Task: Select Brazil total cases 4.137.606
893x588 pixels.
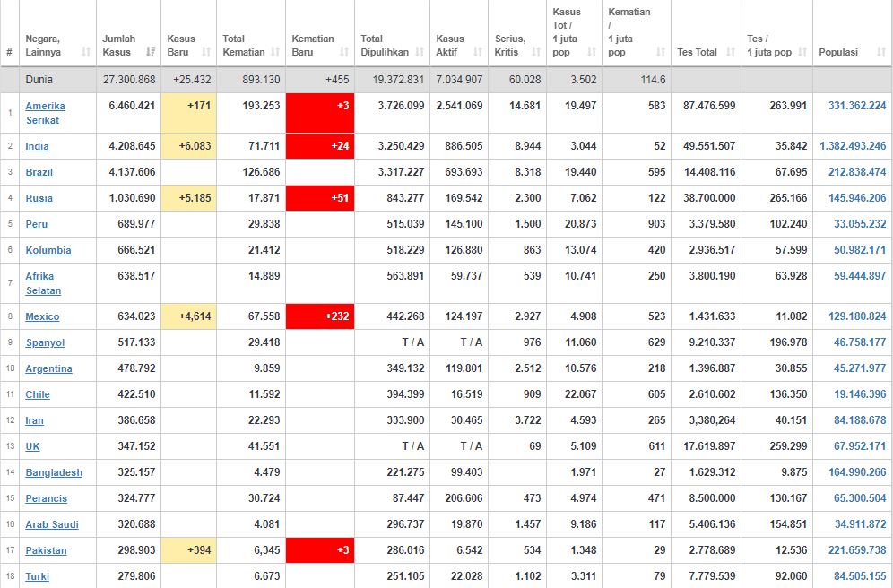Action: [132, 172]
